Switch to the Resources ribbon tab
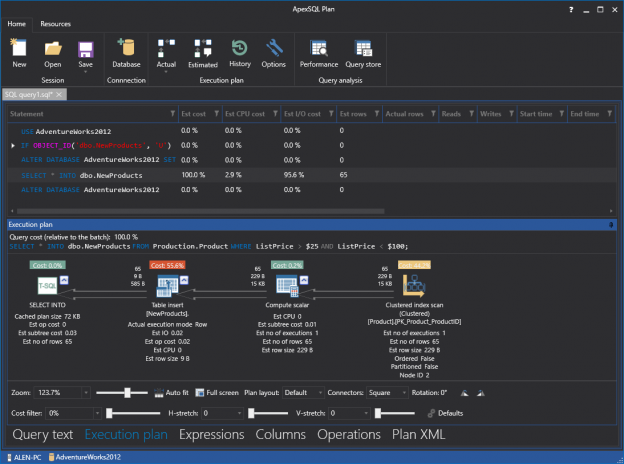 pos(55,24)
